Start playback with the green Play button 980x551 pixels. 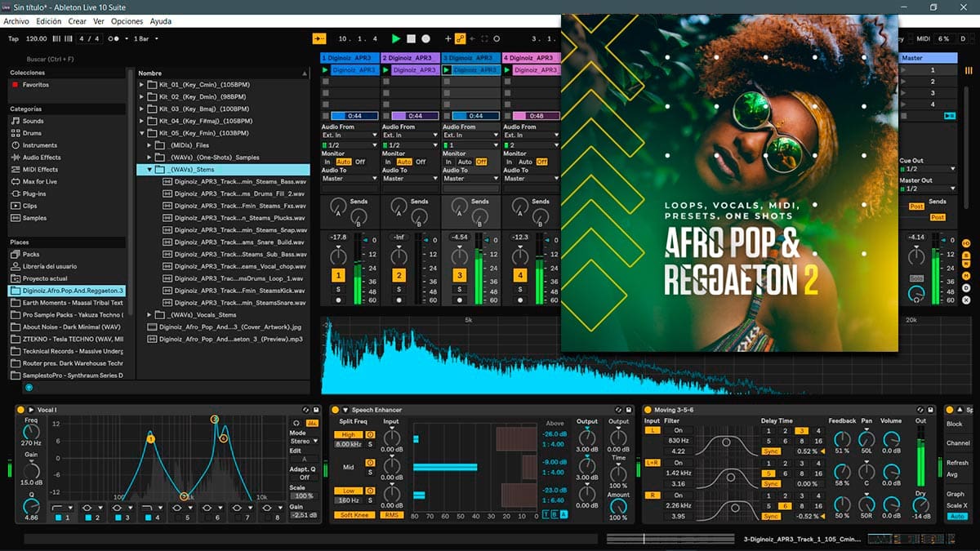point(396,38)
